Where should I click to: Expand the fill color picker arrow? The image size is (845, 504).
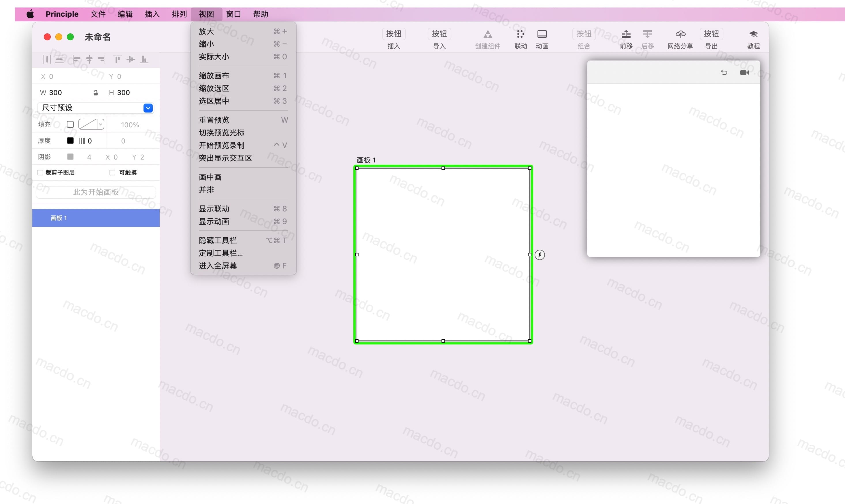coord(101,125)
